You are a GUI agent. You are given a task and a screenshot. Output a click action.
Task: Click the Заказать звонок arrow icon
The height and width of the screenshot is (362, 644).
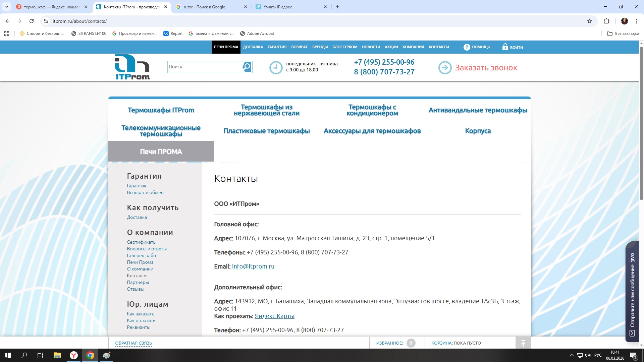[445, 68]
